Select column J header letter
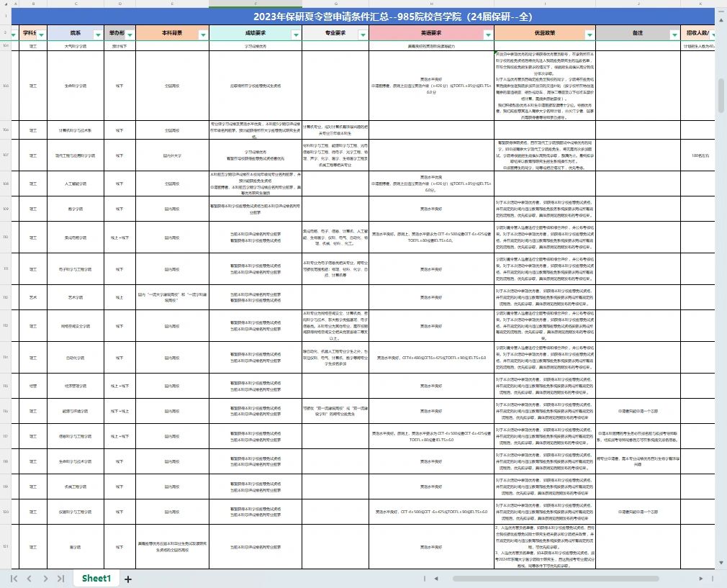This screenshot has width=727, height=588. [638, 4]
